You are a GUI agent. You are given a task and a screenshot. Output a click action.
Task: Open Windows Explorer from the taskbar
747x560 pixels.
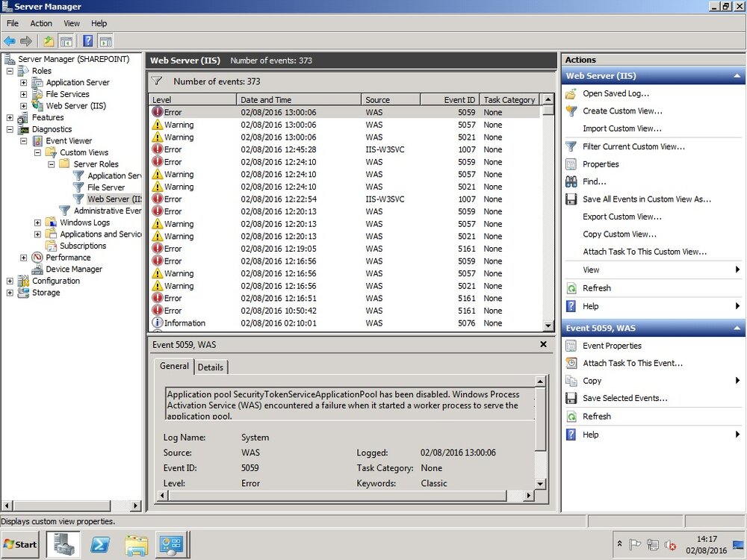click(136, 544)
